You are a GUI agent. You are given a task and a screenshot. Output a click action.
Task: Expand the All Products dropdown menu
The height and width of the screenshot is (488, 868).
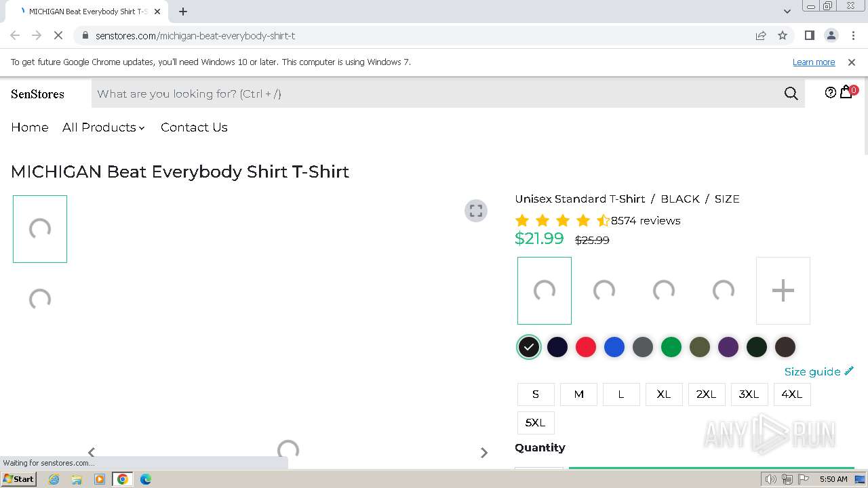click(x=104, y=127)
